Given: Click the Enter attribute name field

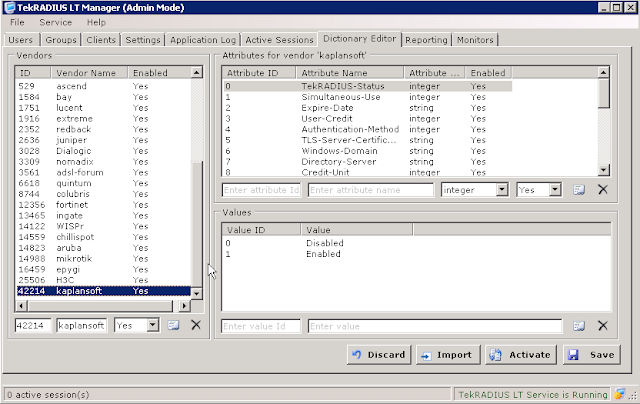Looking at the screenshot, I should [x=371, y=190].
